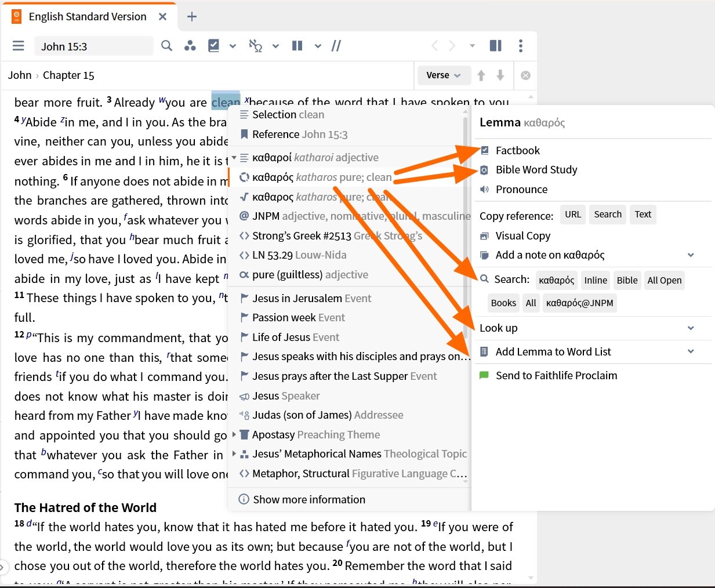
Task: Close the locator bar with X icon
Action: (x=525, y=75)
